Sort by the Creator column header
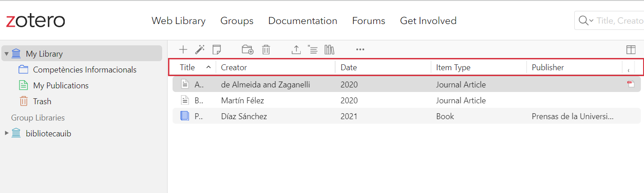The height and width of the screenshot is (193, 644). [234, 68]
